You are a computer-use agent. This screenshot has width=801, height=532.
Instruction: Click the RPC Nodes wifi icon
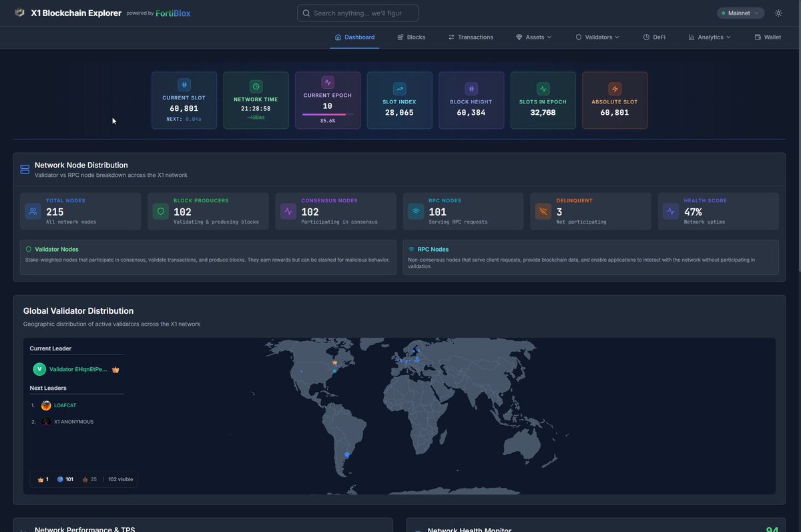(415, 211)
